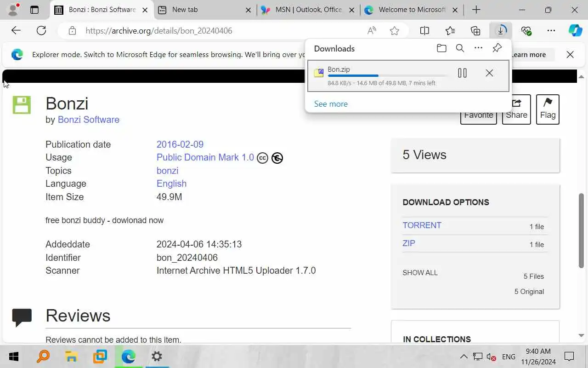Open the 2016-02-09 publication date link

pos(180,144)
